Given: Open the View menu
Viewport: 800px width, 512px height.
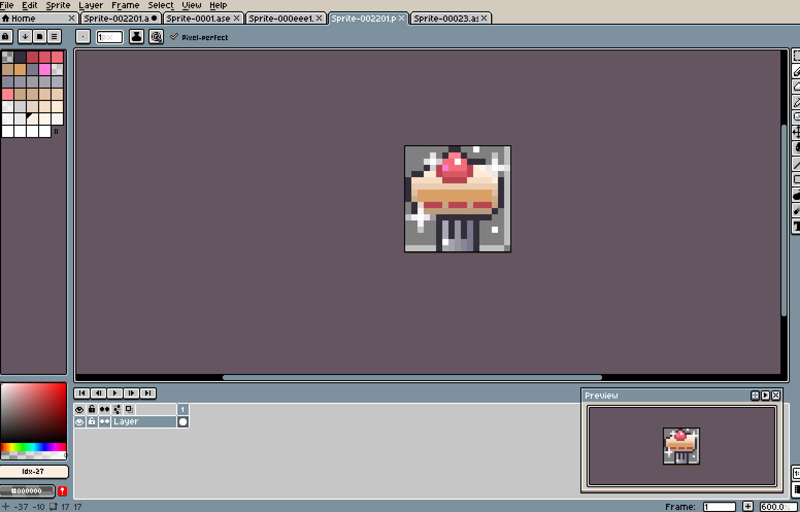Looking at the screenshot, I should click(x=191, y=5).
